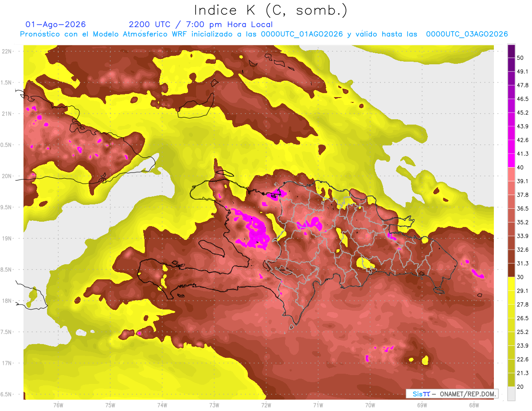Pick the gray colorbar swatch below 20
Image resolution: width=532 pixels, height=411 pixels.
point(511,393)
